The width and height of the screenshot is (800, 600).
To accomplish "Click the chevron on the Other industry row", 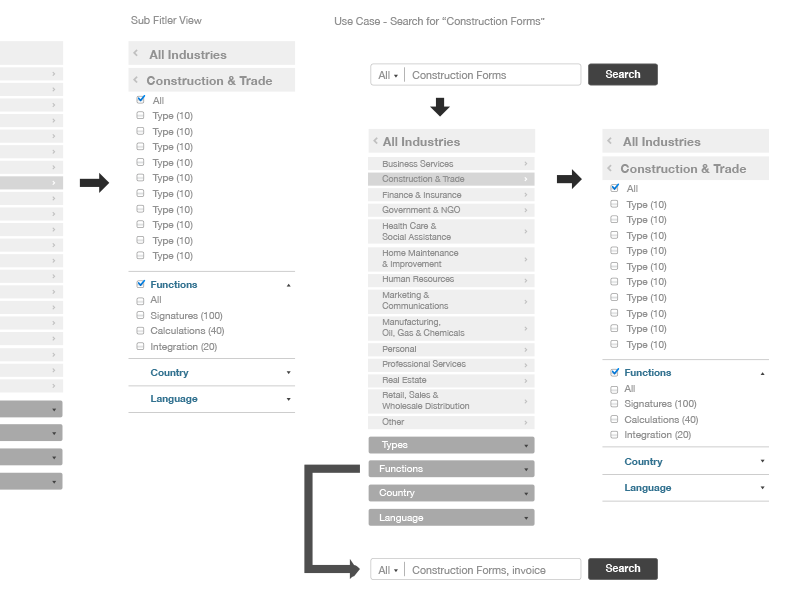I will tap(526, 422).
